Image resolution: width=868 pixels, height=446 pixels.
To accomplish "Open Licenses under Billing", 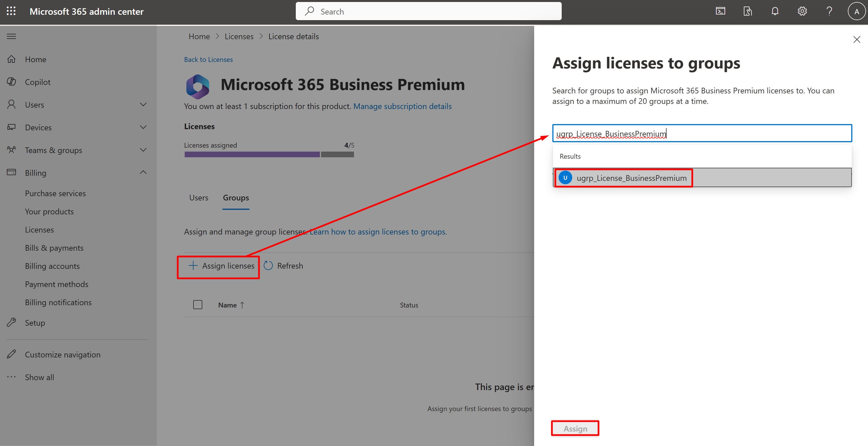I will [39, 230].
